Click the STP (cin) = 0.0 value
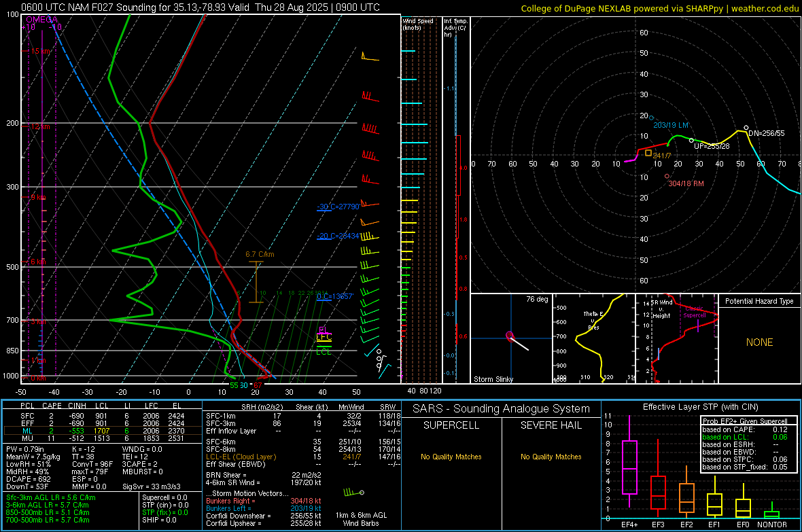The height and width of the screenshot is (532, 802). (165, 505)
